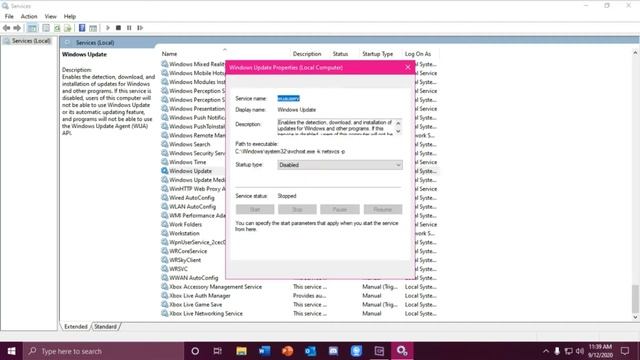
Task: Open the Startup type dropdown showing Disabled
Action: (x=340, y=165)
